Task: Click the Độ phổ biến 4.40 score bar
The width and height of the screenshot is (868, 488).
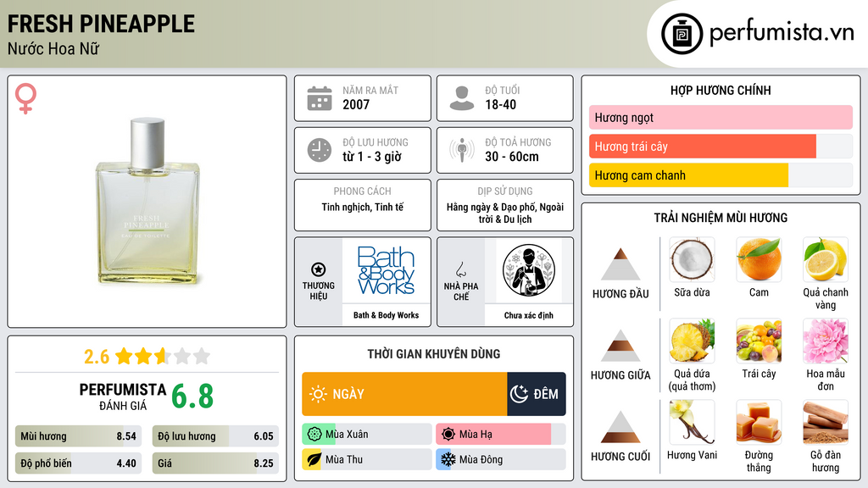Action: point(78,463)
